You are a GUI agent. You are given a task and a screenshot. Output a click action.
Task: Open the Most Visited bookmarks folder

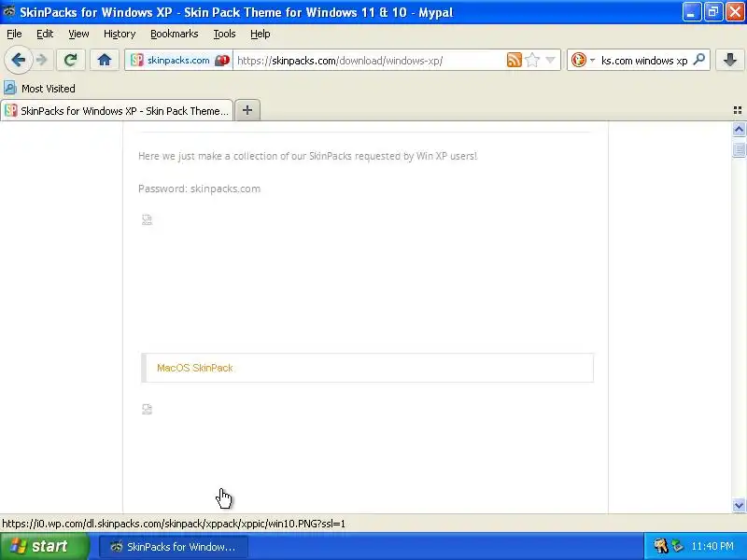pos(40,89)
